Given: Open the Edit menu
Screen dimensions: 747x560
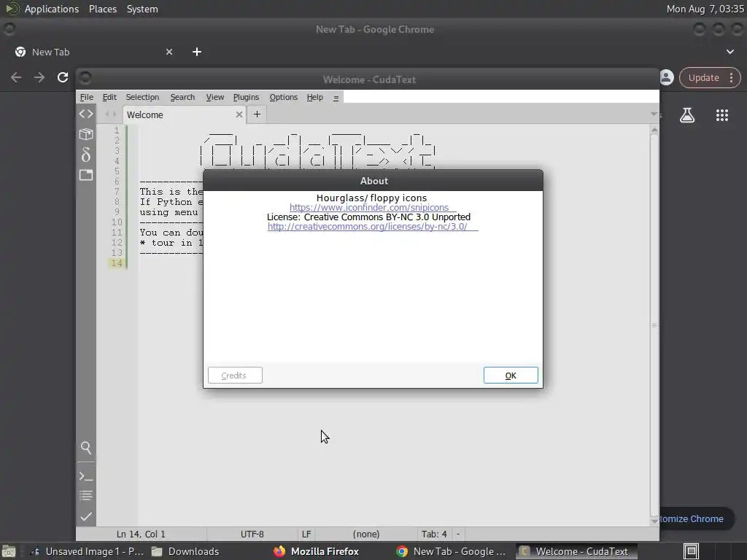Looking at the screenshot, I should [x=109, y=97].
